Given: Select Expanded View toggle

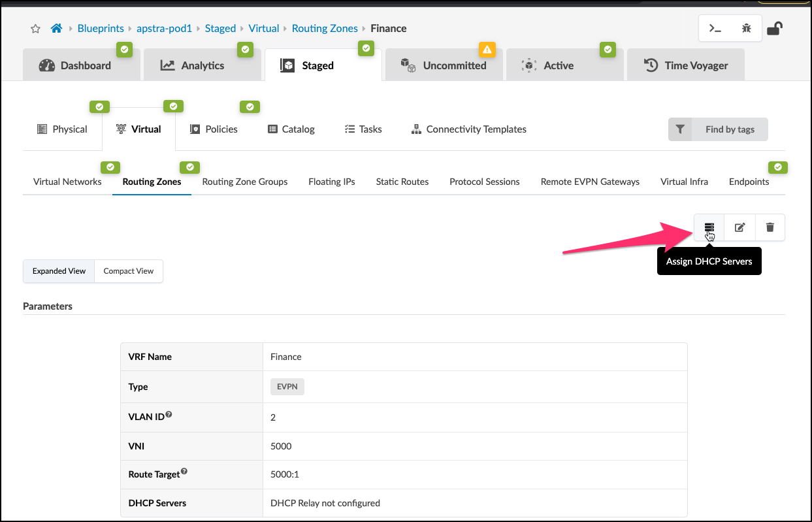Looking at the screenshot, I should [59, 271].
